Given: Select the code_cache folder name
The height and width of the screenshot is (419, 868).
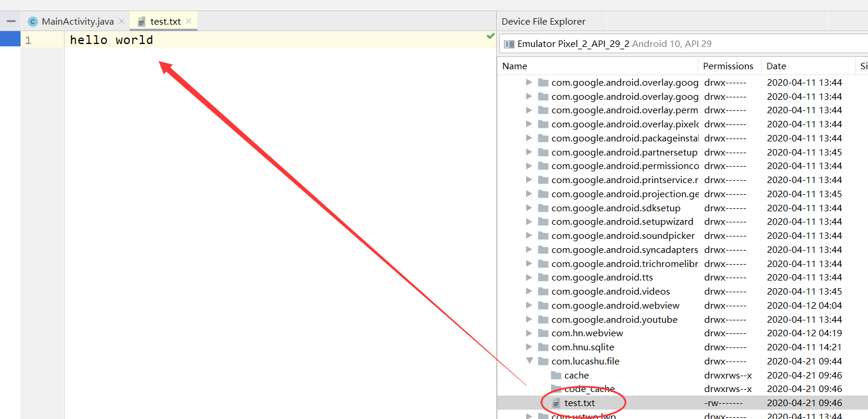Looking at the screenshot, I should click(590, 389).
